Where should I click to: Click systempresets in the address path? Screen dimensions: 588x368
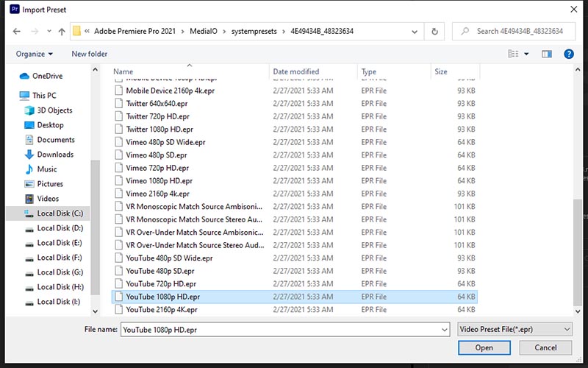pyautogui.click(x=254, y=31)
